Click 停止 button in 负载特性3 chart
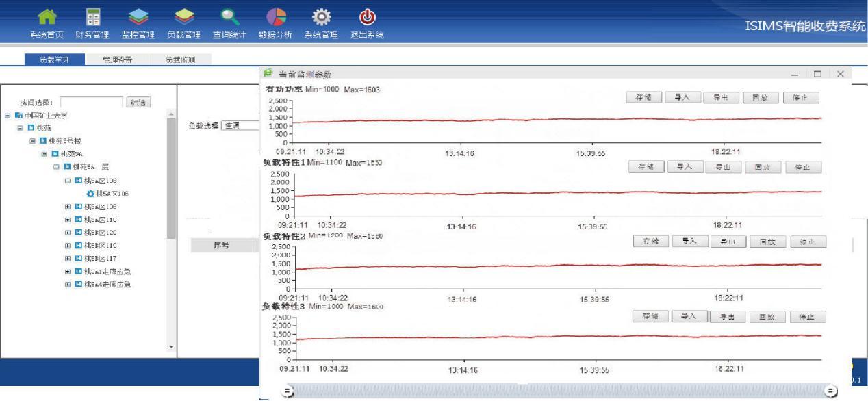 coord(808,317)
